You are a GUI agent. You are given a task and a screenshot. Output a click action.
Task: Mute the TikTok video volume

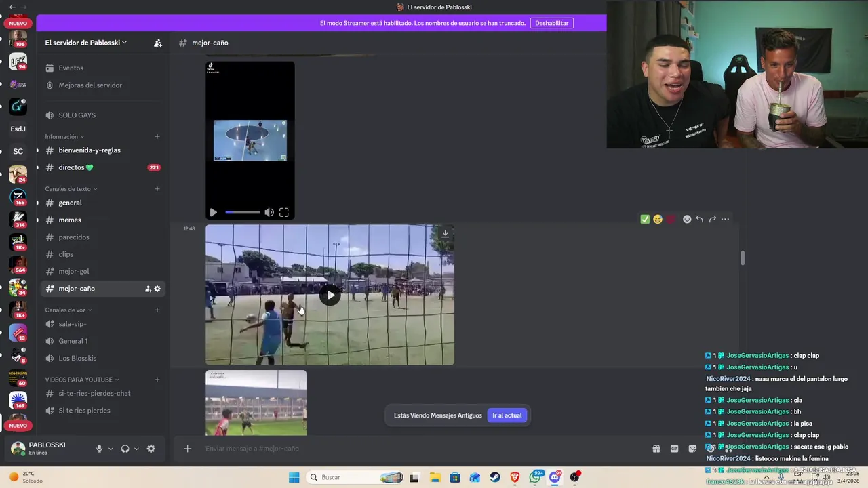coord(269,212)
